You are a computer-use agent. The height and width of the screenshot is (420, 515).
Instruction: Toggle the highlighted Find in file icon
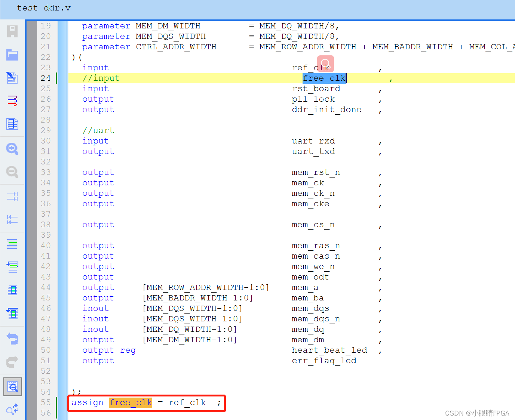(13, 387)
